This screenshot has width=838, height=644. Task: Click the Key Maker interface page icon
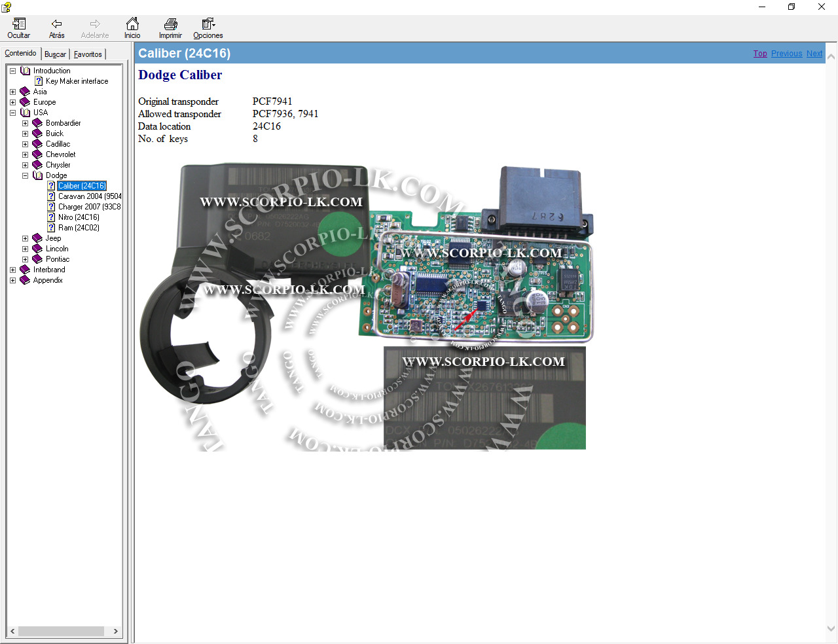click(x=39, y=81)
